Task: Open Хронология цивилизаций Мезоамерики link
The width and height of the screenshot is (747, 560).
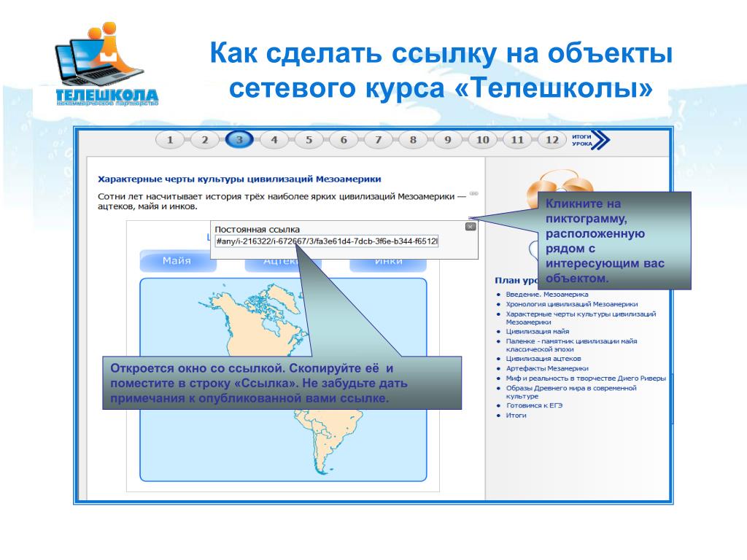Action: tap(571, 304)
